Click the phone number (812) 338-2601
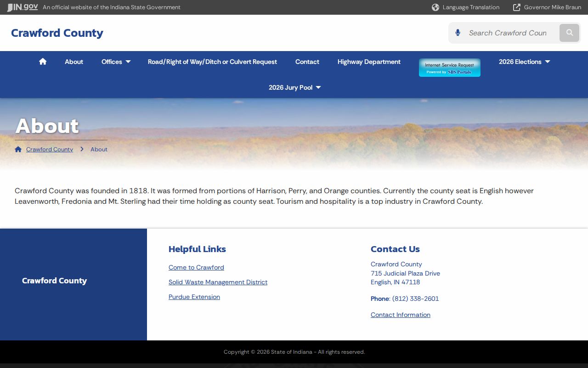The height and width of the screenshot is (368, 588). click(x=415, y=299)
